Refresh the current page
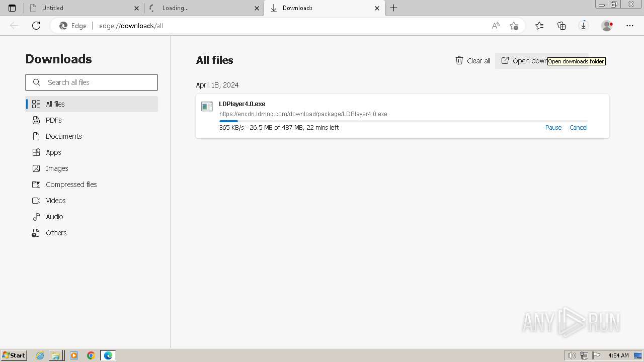Screen dimensions: 644x362 (36, 26)
